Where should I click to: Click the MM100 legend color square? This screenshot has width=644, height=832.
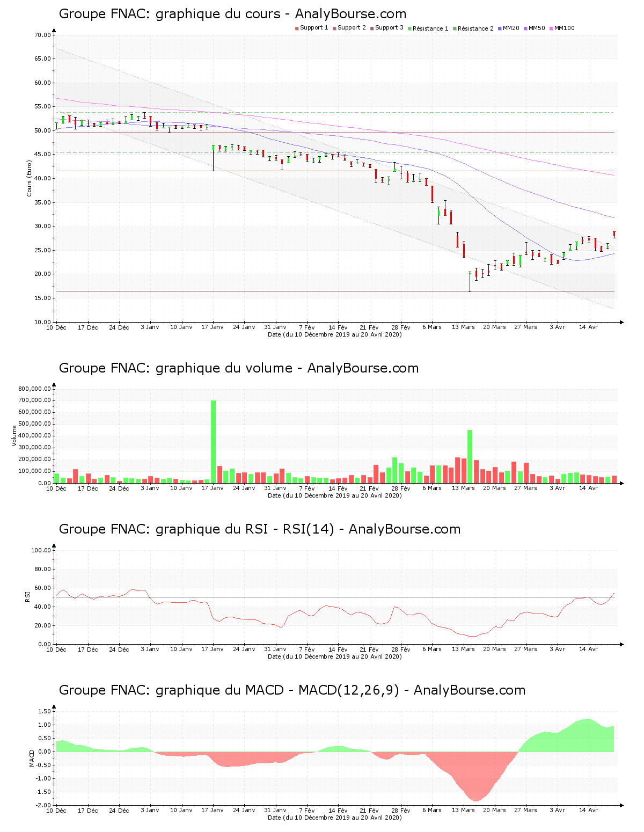551,28
